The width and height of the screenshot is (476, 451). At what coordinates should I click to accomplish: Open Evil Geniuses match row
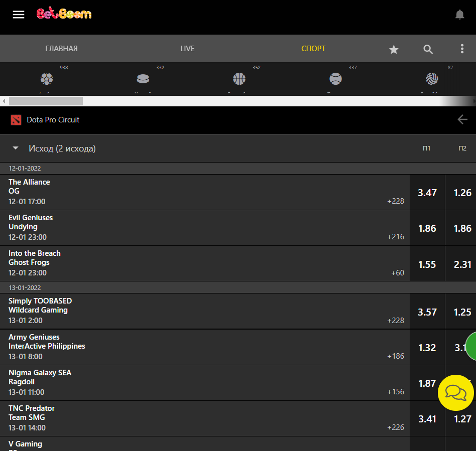(x=205, y=228)
